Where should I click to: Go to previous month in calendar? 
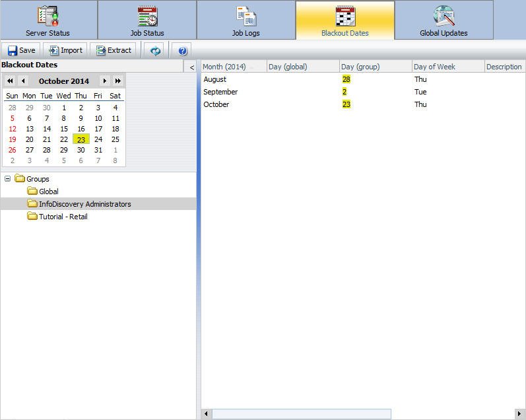click(x=23, y=81)
